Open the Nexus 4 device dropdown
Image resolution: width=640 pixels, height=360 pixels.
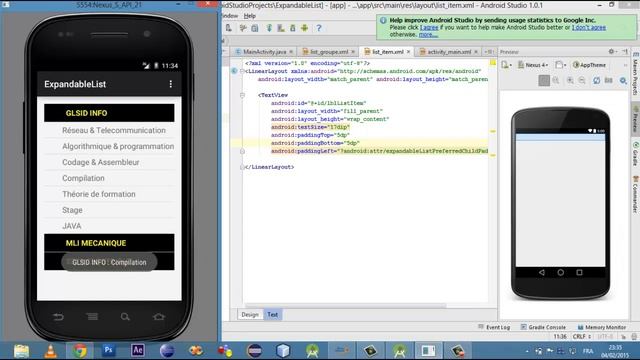pyautogui.click(x=533, y=65)
